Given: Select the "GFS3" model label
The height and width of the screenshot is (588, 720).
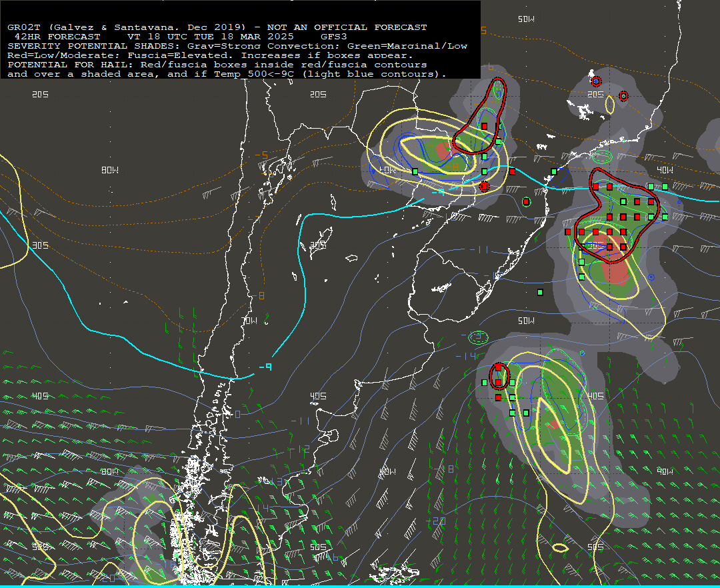Looking at the screenshot, I should click(x=334, y=37).
